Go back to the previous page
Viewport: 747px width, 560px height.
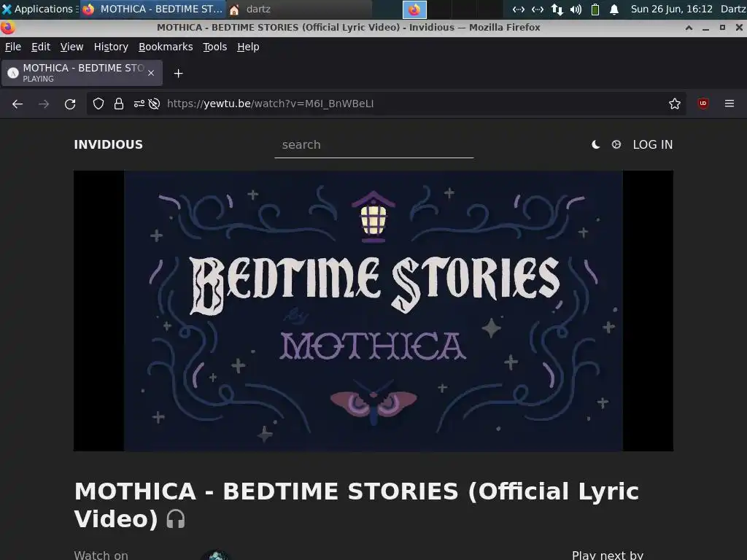tap(18, 104)
